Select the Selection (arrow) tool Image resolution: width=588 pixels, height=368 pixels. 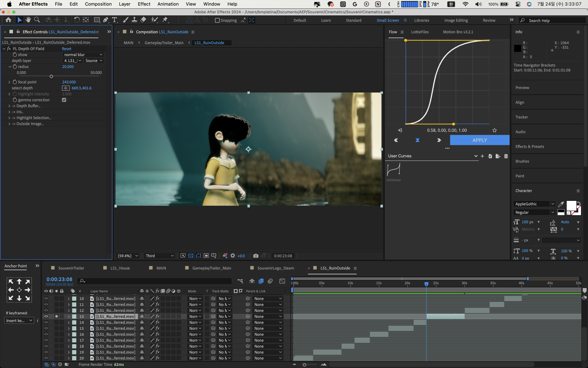click(19, 20)
